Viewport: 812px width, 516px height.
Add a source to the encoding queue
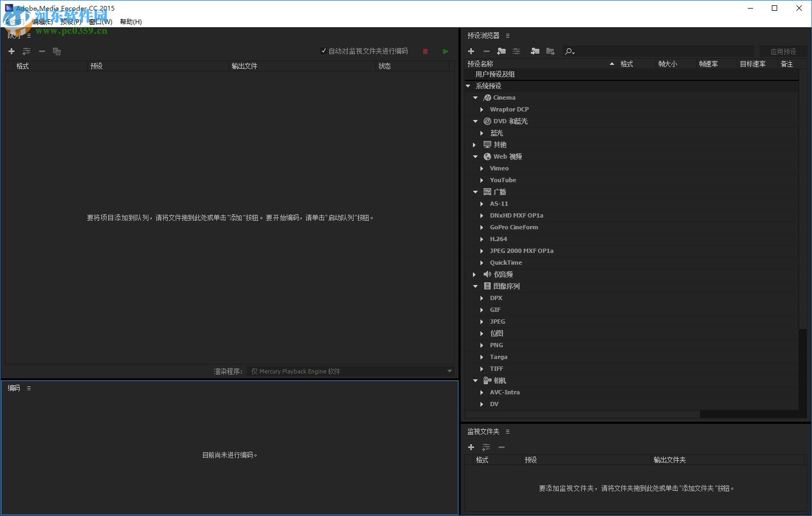coord(11,51)
